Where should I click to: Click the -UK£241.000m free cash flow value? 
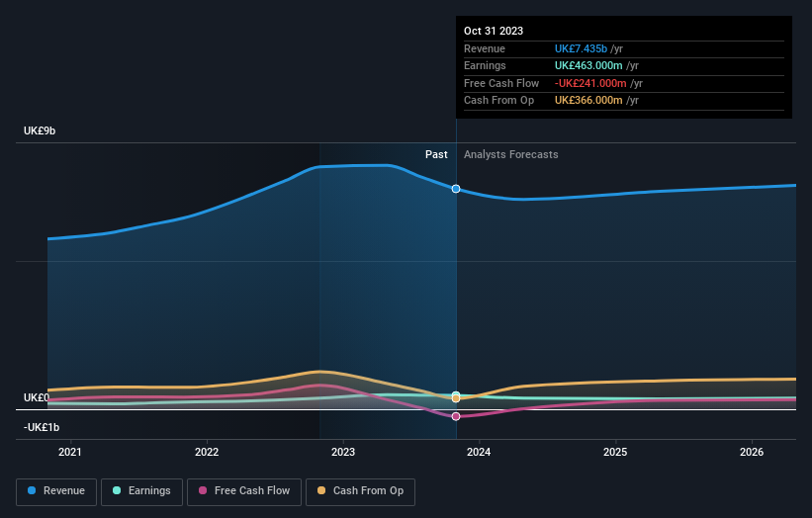(x=590, y=83)
